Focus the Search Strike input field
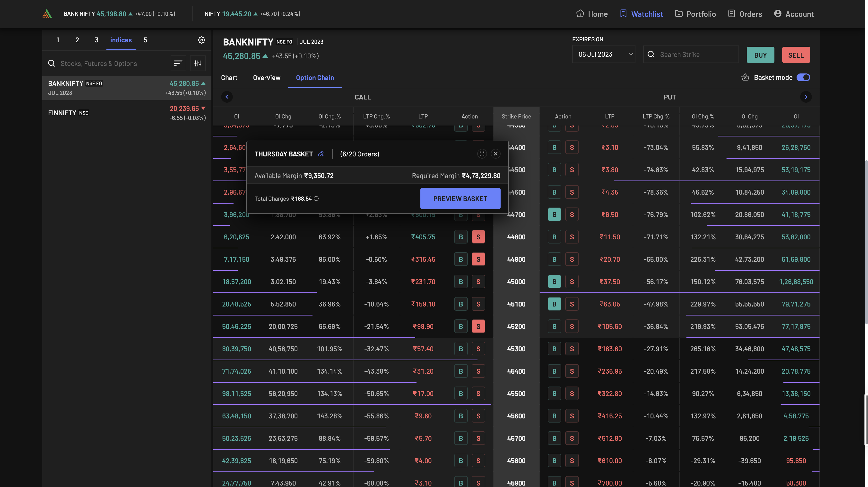The height and width of the screenshot is (487, 868). (x=696, y=55)
